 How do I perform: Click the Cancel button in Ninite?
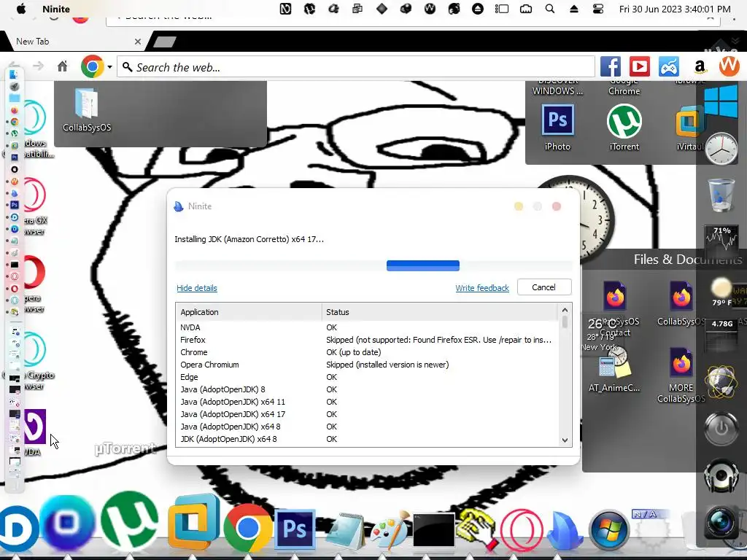pyautogui.click(x=543, y=287)
